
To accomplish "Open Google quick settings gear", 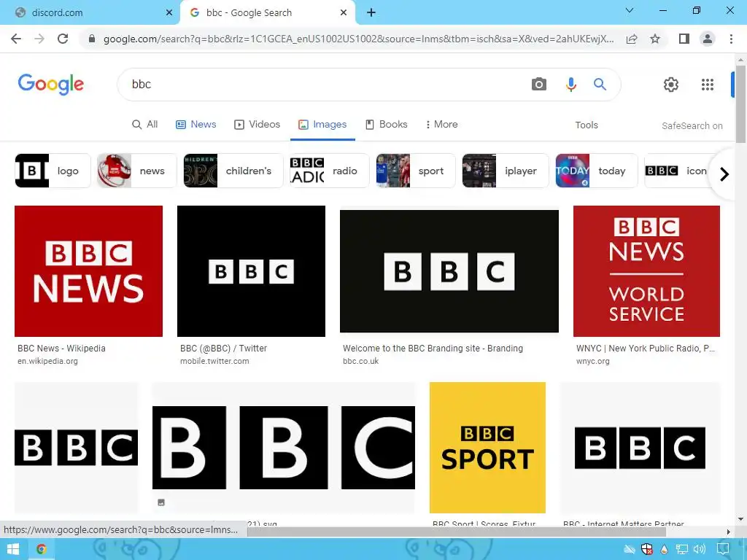I will 671,85.
